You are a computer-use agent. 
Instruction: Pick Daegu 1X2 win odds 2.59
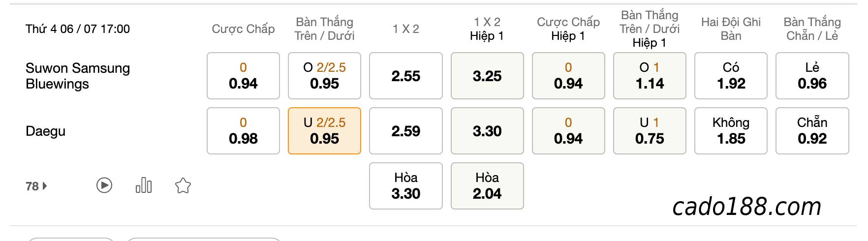coord(405,131)
